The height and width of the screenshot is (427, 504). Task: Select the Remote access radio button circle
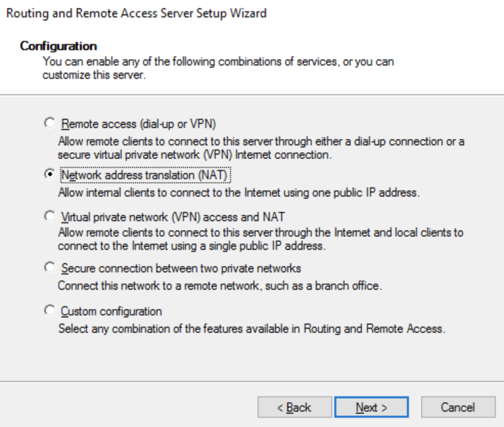pyautogui.click(x=49, y=123)
